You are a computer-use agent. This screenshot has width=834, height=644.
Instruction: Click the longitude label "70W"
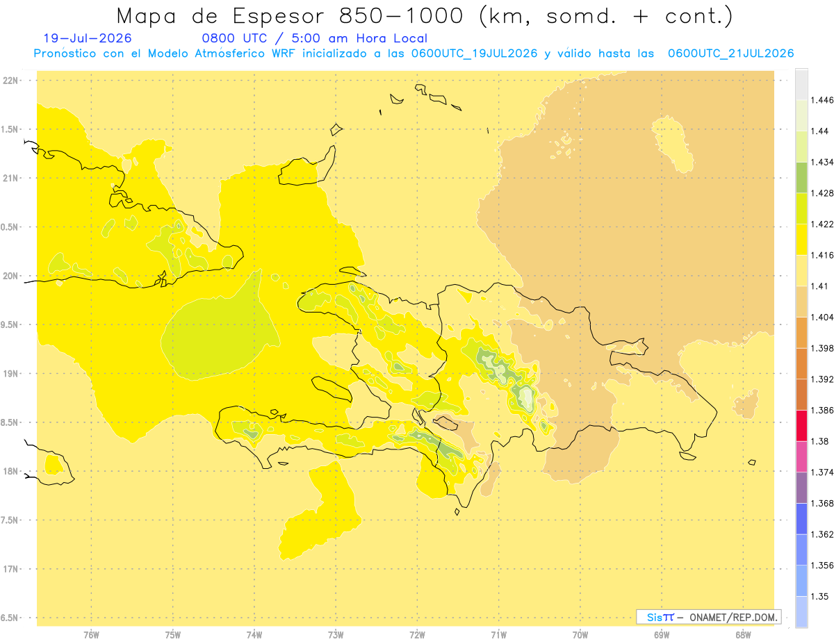tap(580, 635)
